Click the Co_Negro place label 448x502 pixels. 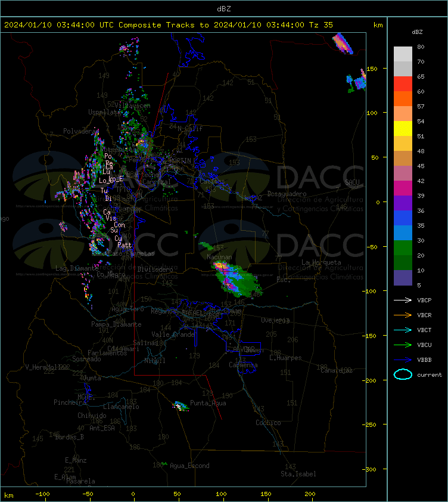[x=111, y=275]
